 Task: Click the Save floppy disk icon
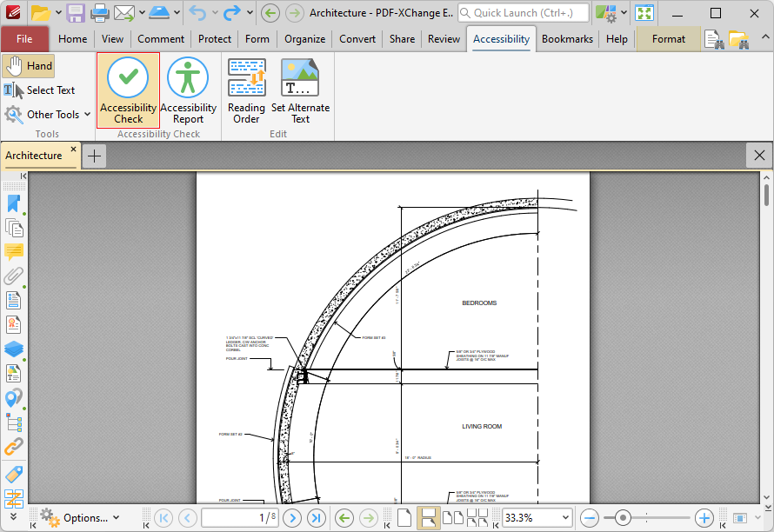76,13
